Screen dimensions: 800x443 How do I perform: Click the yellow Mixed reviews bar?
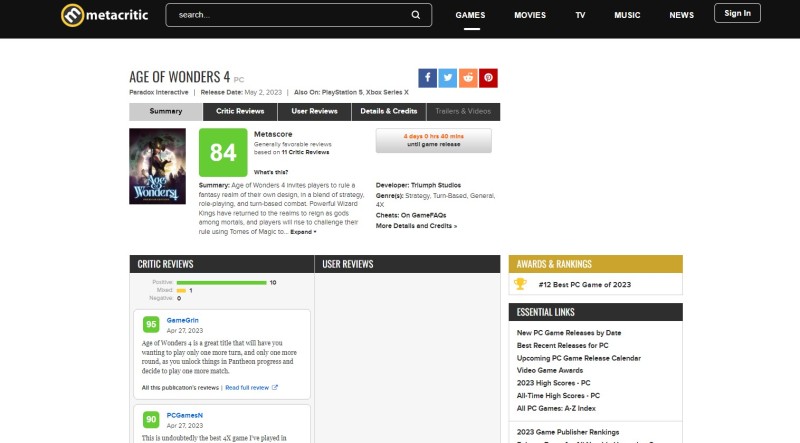181,290
